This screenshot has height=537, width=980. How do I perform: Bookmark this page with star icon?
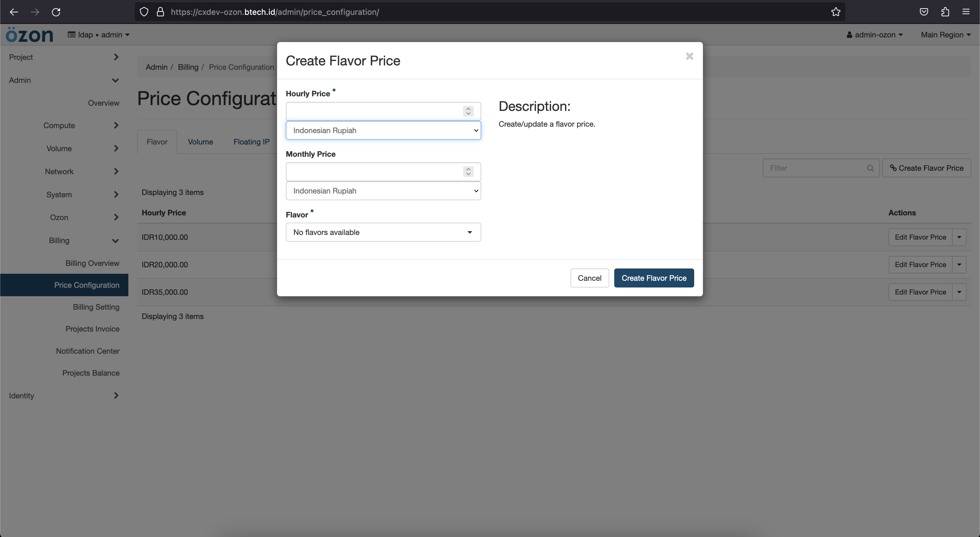(x=835, y=12)
